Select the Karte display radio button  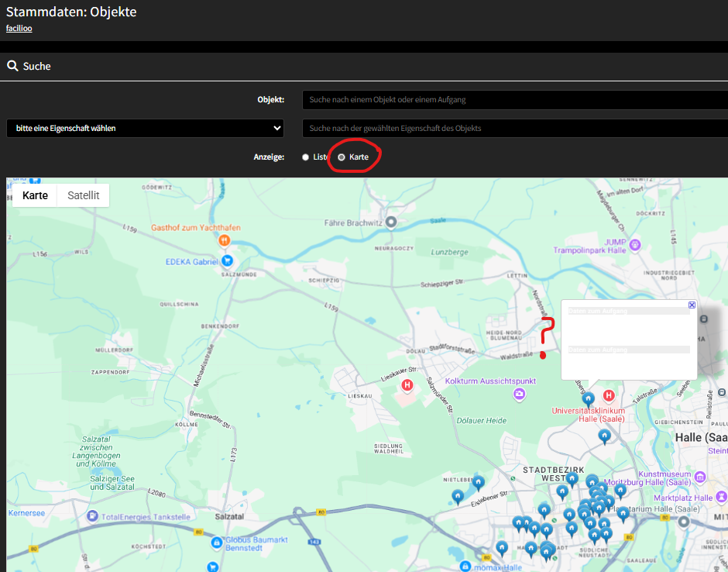[x=342, y=157]
